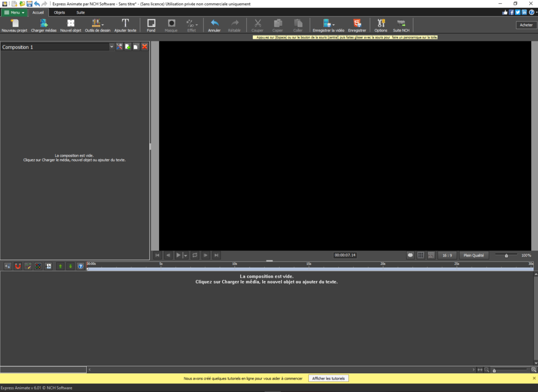This screenshot has height=392, width=538.
Task: Open the play options dropdown arrow
Action: tap(185, 255)
